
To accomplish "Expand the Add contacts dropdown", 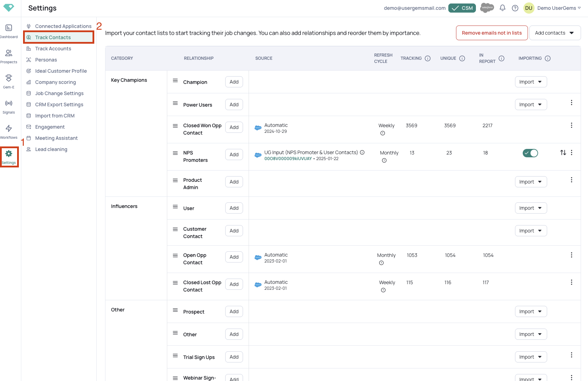I will (x=555, y=33).
